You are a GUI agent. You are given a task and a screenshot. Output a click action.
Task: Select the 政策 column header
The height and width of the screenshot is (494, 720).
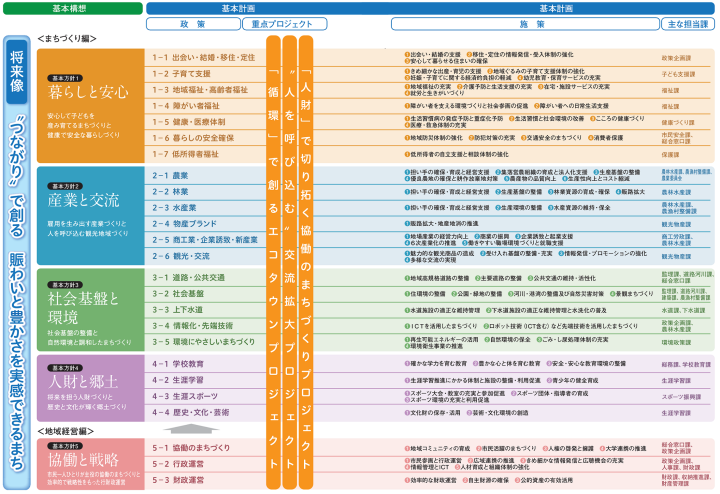(x=194, y=21)
